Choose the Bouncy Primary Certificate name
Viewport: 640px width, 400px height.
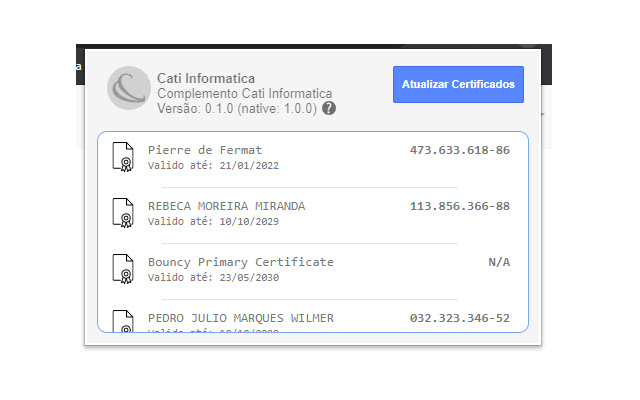pyautogui.click(x=241, y=262)
